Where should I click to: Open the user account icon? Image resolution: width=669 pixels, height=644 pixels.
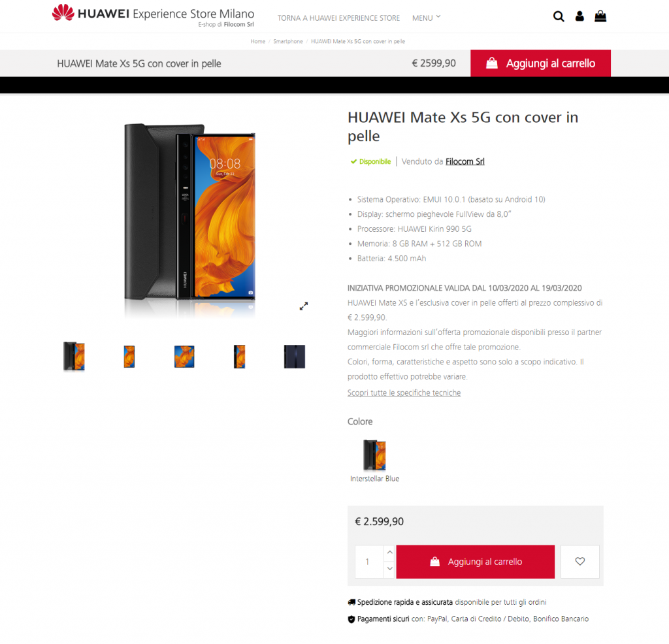click(x=579, y=16)
